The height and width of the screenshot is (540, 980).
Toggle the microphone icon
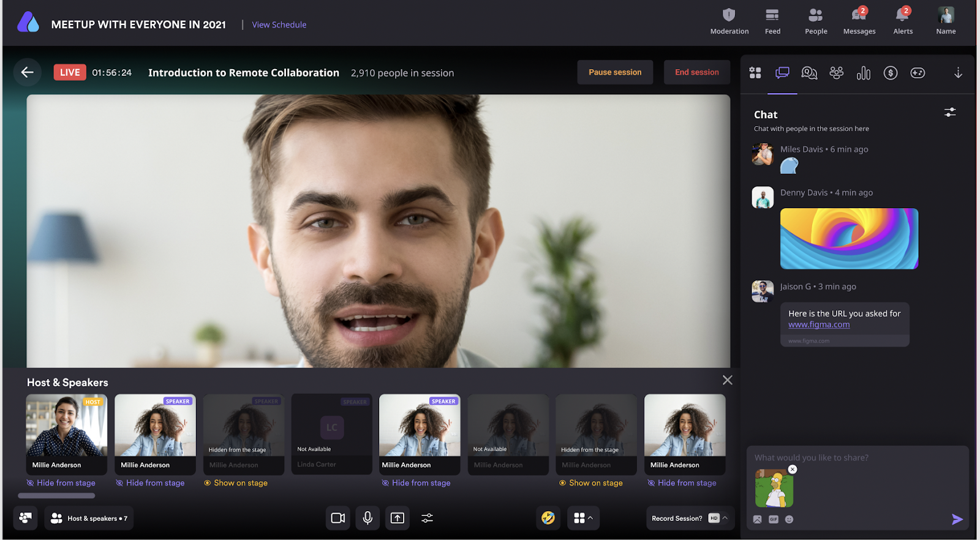(367, 518)
